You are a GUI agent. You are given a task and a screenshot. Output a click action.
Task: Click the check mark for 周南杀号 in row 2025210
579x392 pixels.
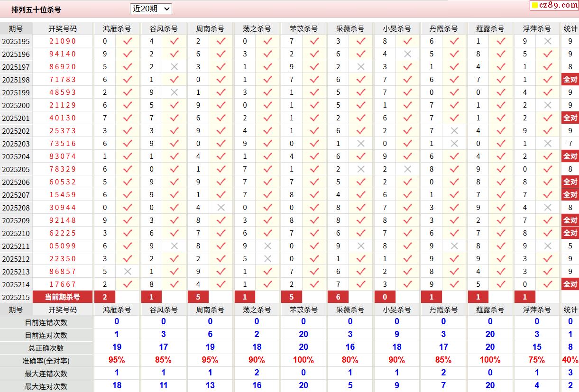pos(221,233)
